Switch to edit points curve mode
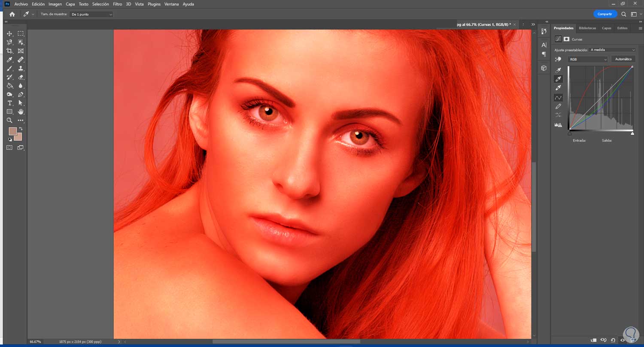 (x=559, y=98)
